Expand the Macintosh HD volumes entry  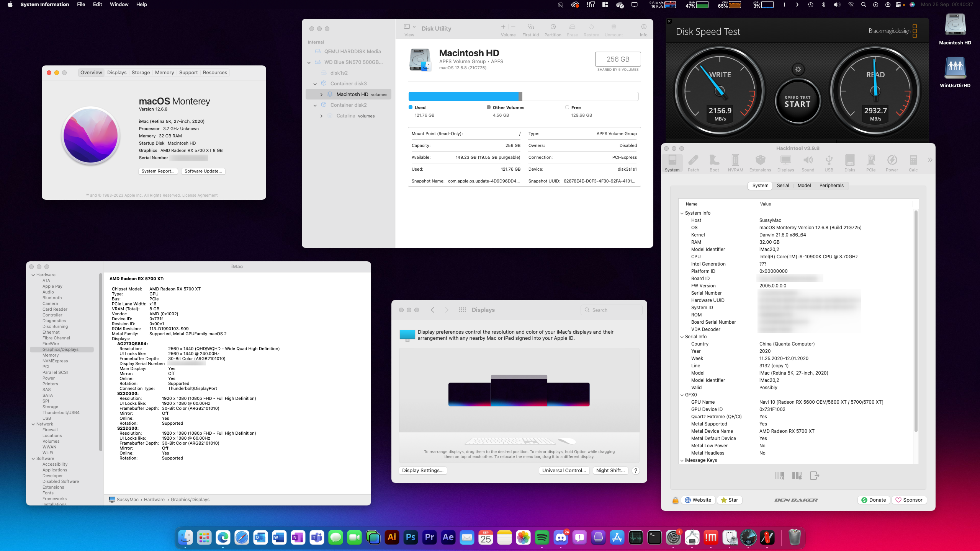pyautogui.click(x=322, y=94)
